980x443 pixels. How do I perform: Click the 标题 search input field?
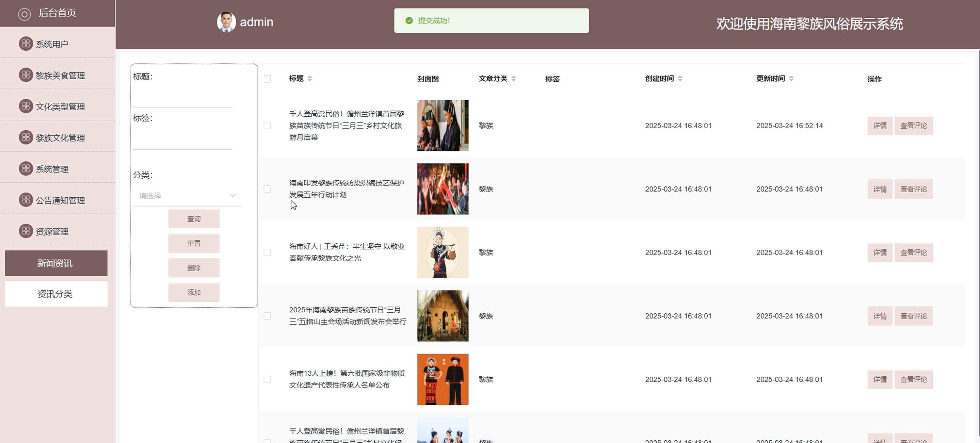coord(182,100)
